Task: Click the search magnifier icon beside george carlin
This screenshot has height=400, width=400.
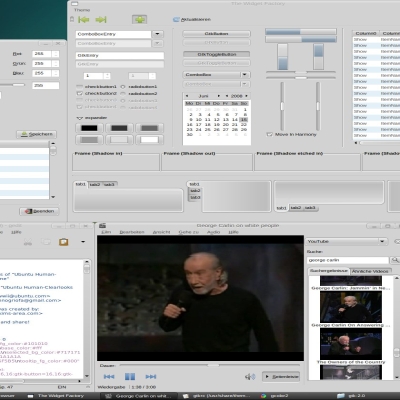Action: (395, 260)
